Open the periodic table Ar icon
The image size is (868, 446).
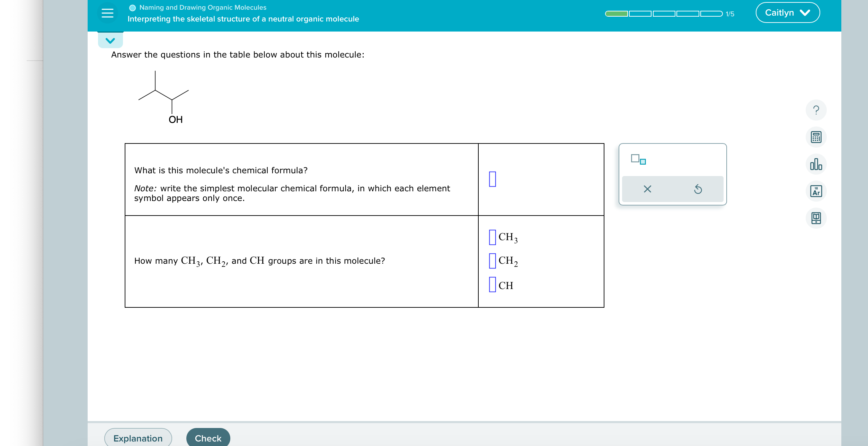click(x=816, y=191)
